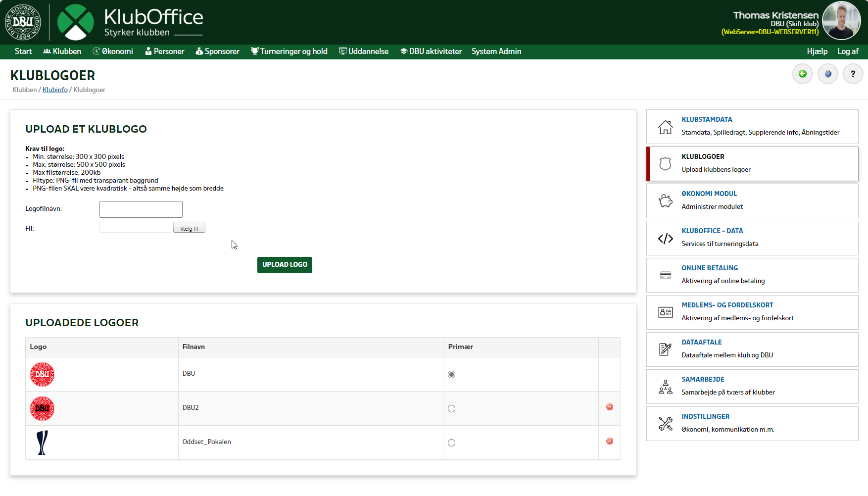
Task: Open the Sponsorer menu
Action: click(x=217, y=51)
